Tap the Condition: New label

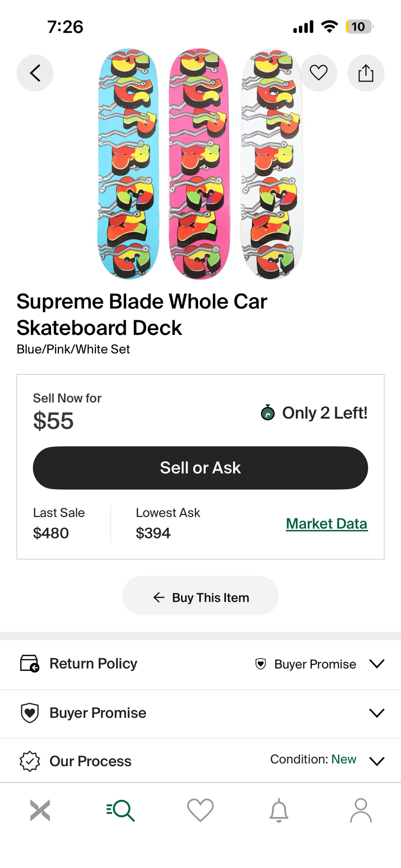pyautogui.click(x=313, y=759)
